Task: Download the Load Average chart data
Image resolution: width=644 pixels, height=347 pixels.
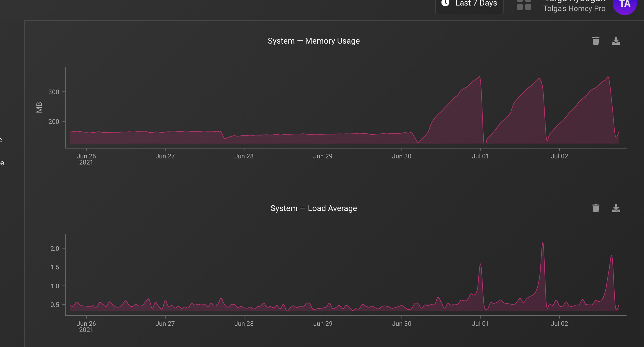Action: click(616, 208)
